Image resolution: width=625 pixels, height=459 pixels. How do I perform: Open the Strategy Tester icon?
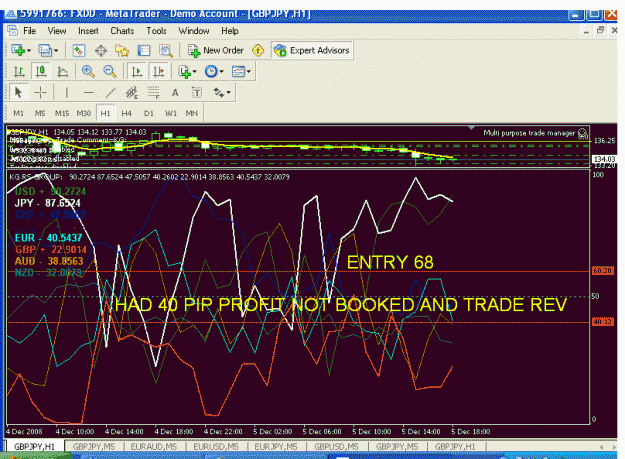pos(166,51)
